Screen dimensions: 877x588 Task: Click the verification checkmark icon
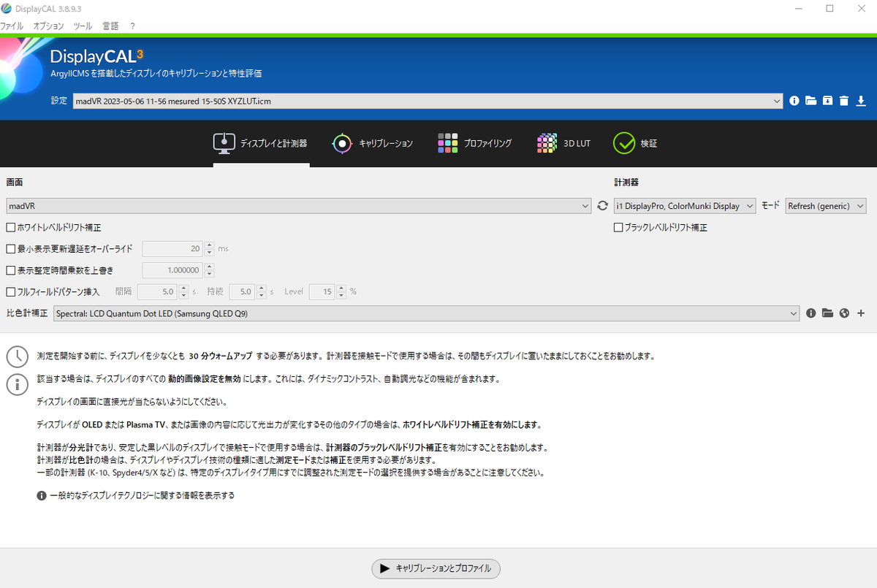click(624, 143)
